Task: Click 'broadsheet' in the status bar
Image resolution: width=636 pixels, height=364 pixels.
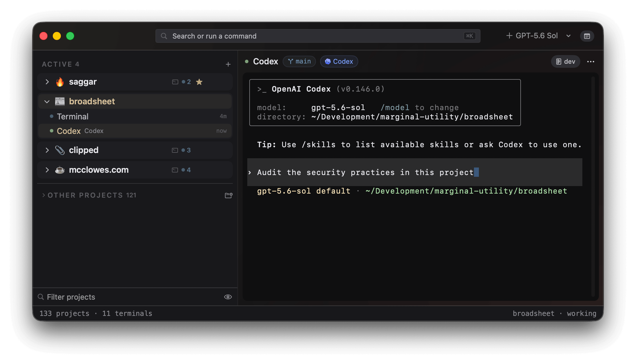Action: (x=533, y=313)
